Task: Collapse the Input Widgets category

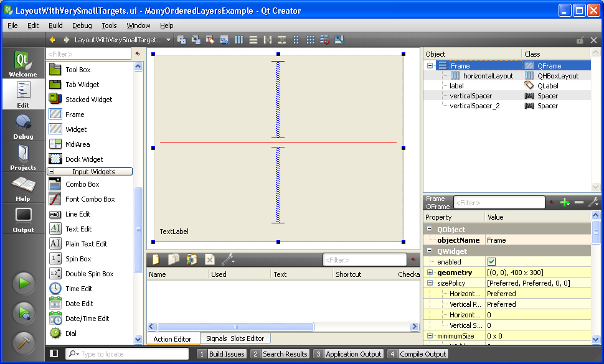Action: (52, 172)
